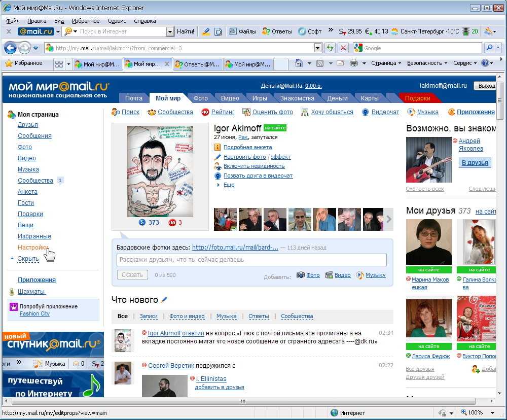
Task: Open the tab list dropdown arrow
Action: (68, 64)
